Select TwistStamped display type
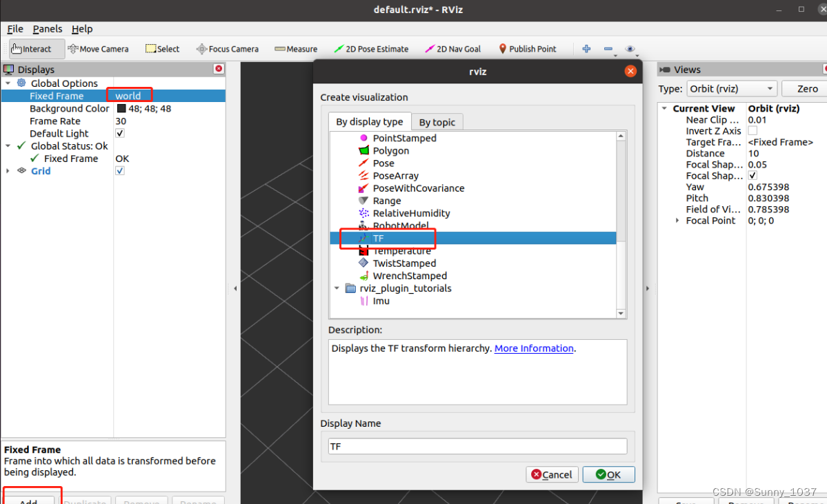Viewport: 827px width, 504px height. click(x=404, y=263)
